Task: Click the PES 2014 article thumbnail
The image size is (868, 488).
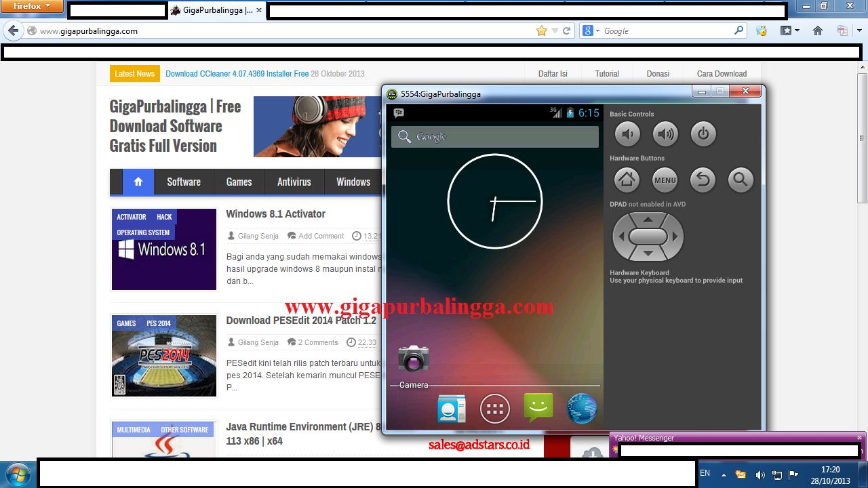Action: point(164,356)
